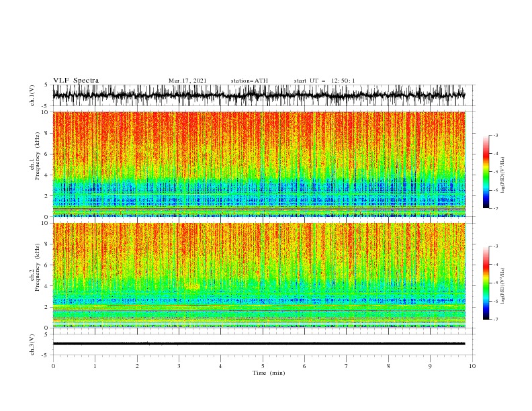Click time axis tick label "10"

pos(472,366)
